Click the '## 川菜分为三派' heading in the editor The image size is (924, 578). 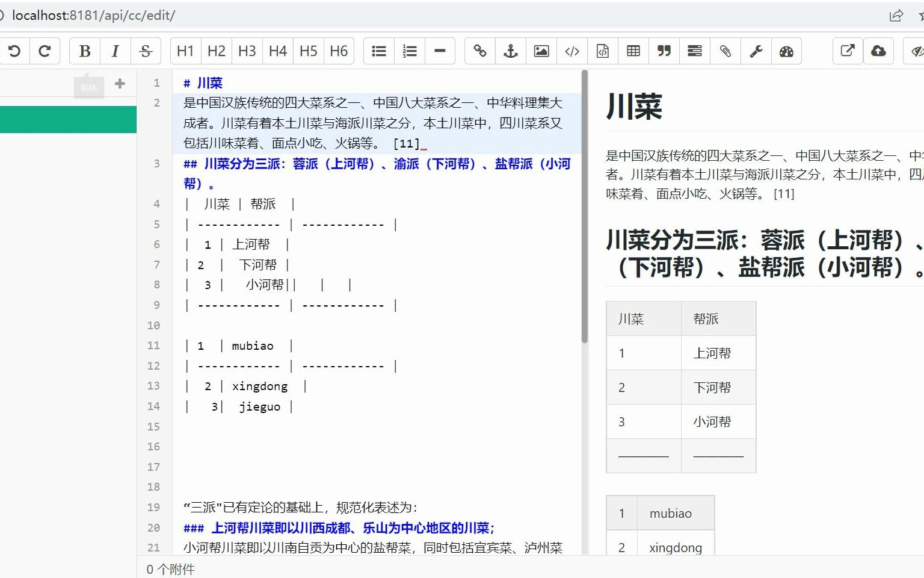(x=377, y=173)
